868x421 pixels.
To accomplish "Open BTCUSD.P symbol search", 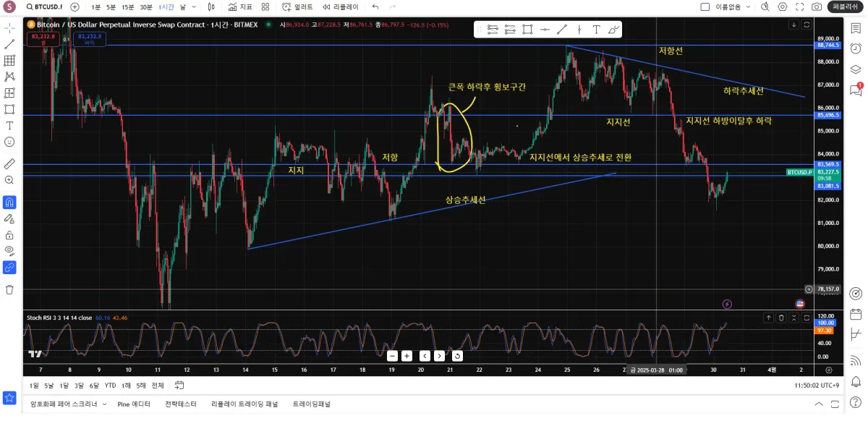I will click(43, 7).
